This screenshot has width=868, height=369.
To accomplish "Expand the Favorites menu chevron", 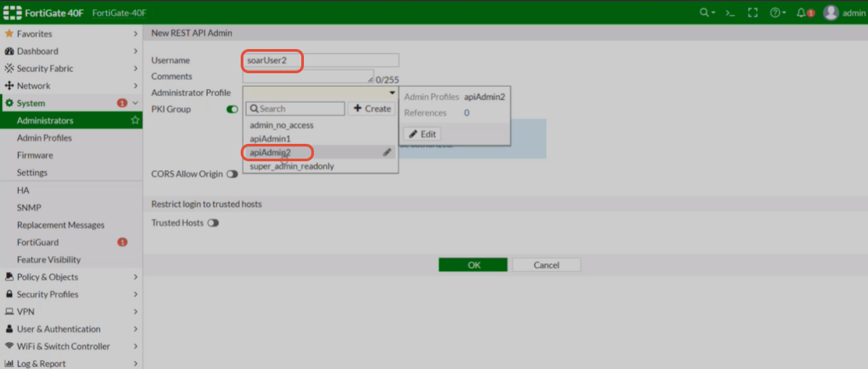I will [135, 34].
